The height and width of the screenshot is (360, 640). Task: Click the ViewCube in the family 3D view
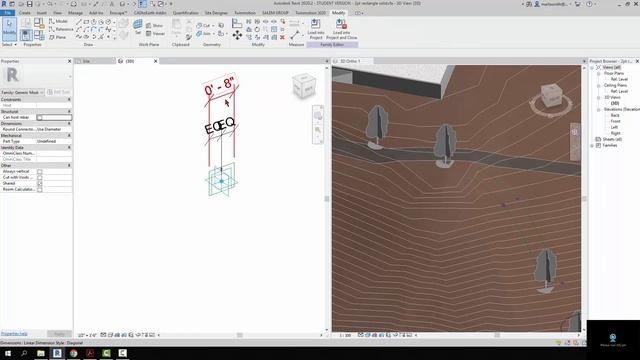click(304, 86)
